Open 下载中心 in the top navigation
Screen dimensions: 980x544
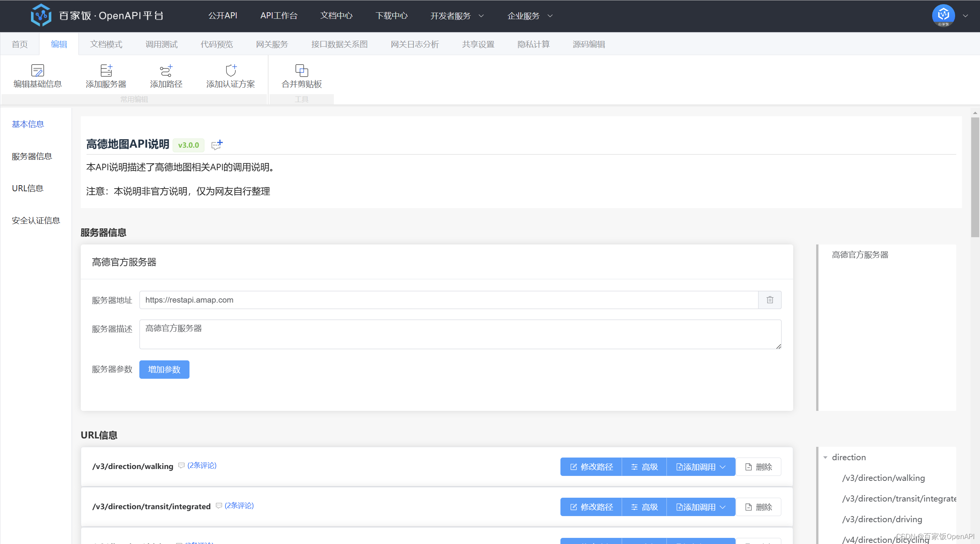(392, 16)
